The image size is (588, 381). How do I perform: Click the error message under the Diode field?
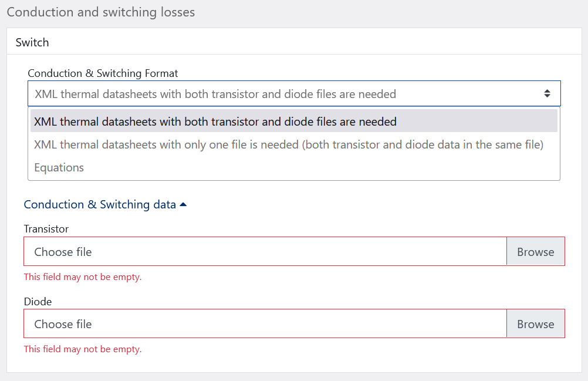pyautogui.click(x=83, y=349)
